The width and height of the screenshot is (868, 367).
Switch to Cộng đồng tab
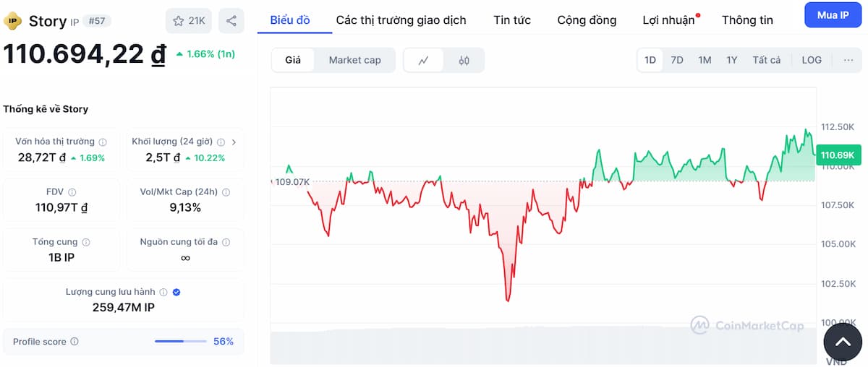pos(587,20)
